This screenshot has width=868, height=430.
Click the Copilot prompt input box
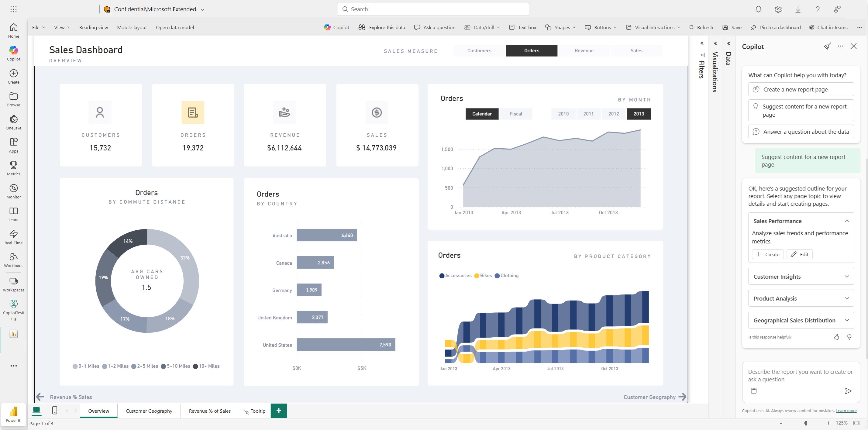(x=800, y=375)
